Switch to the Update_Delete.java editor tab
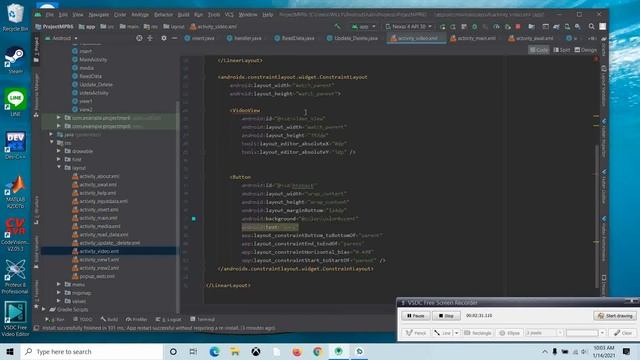Viewport: 640px width, 360px height. click(x=352, y=38)
